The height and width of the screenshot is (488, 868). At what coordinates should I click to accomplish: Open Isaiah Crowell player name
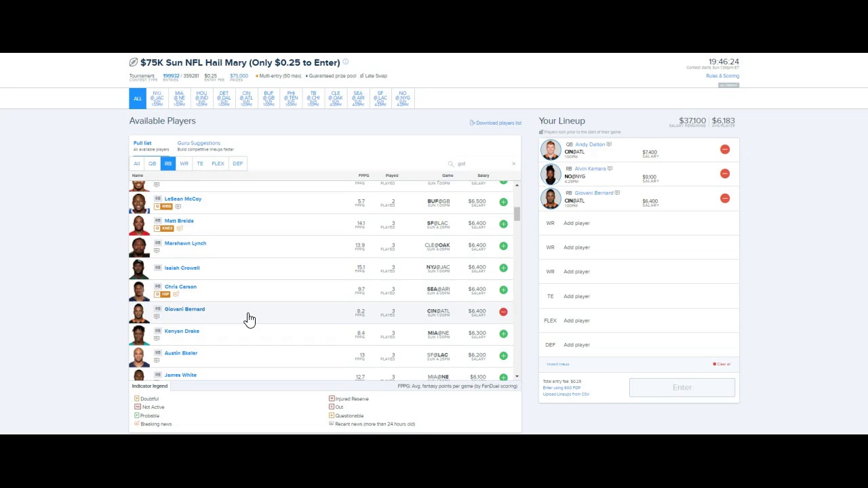coord(182,268)
